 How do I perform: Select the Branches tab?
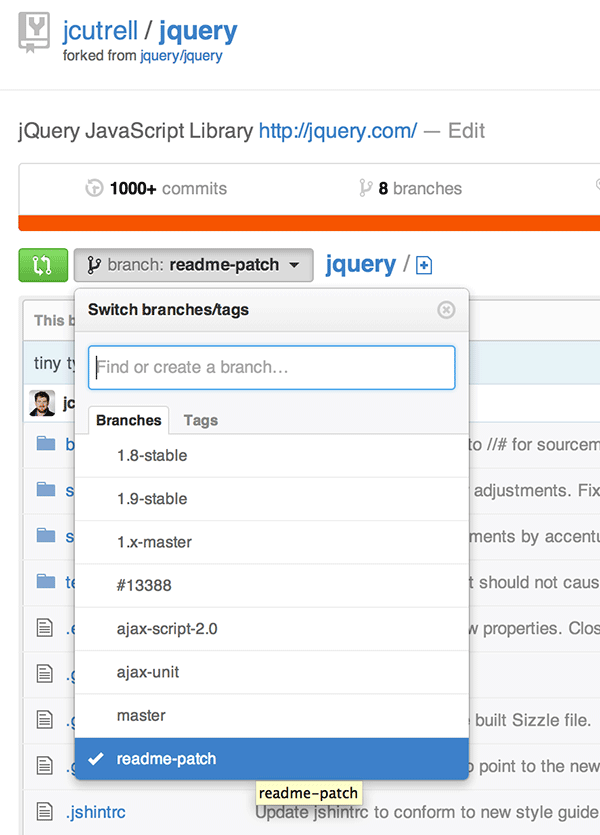pyautogui.click(x=129, y=420)
